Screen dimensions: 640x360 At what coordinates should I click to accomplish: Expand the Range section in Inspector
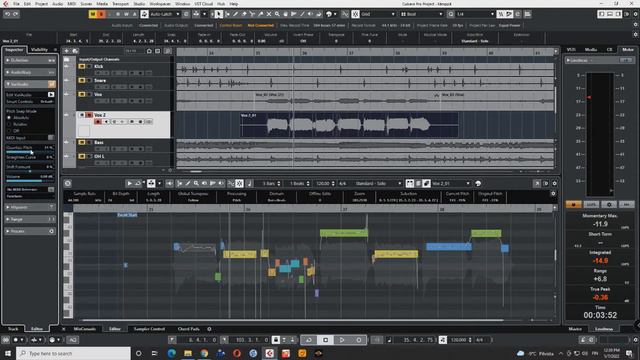(x=30, y=219)
